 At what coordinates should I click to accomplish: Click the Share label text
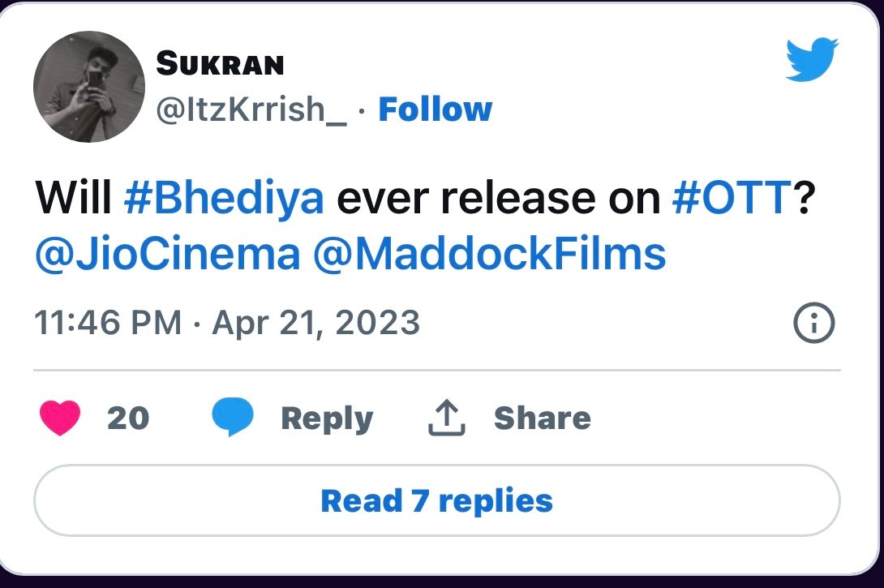click(x=541, y=418)
